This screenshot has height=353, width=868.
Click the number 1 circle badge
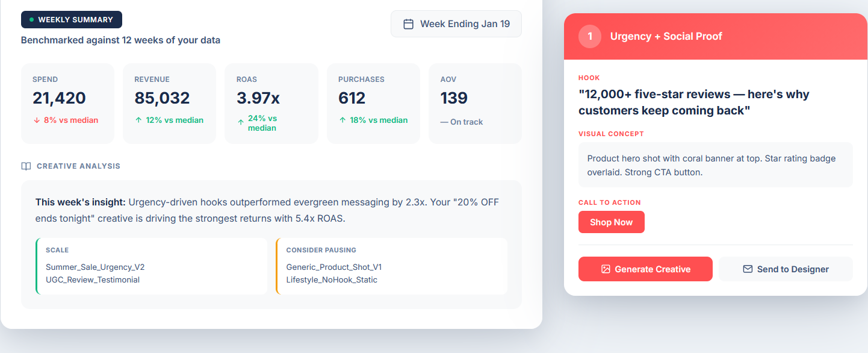click(590, 36)
